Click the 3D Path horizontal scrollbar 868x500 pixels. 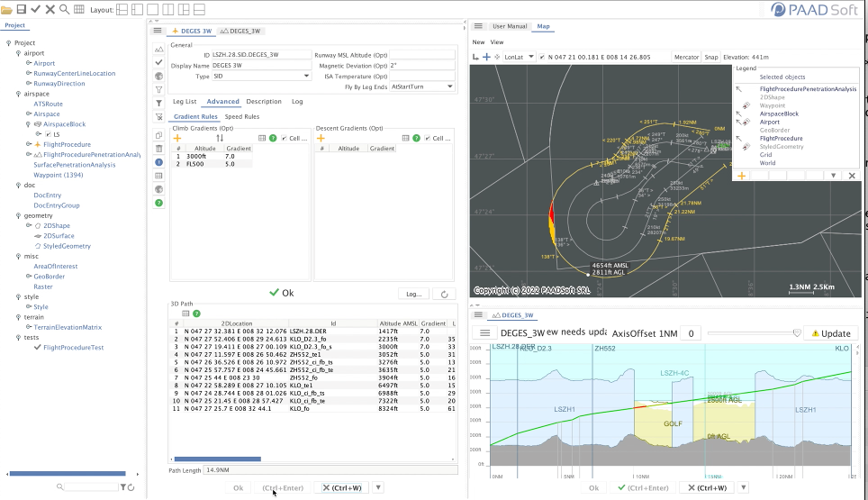[218, 459]
